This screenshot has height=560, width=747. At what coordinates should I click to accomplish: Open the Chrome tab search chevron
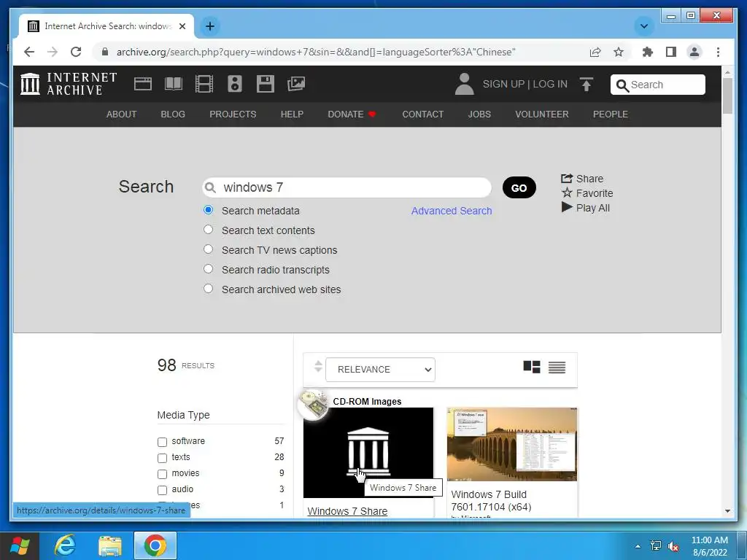pyautogui.click(x=644, y=26)
